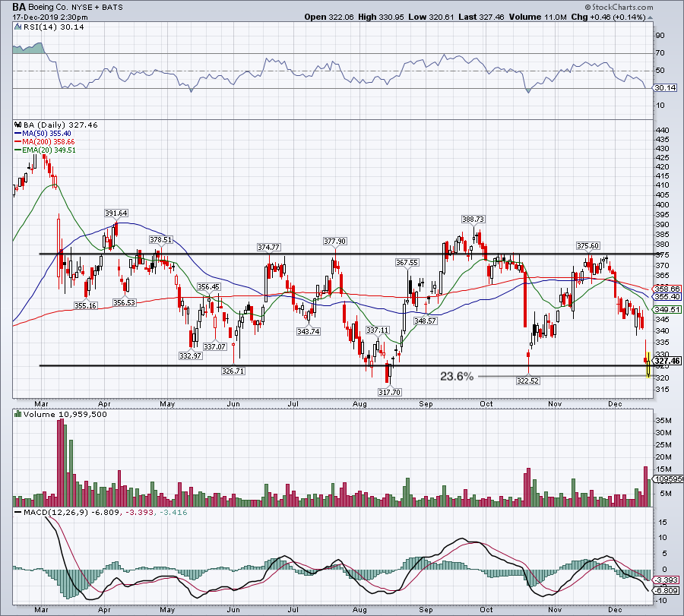Click the 23.6% retracement label
This screenshot has width=684, height=616.
pyautogui.click(x=457, y=376)
